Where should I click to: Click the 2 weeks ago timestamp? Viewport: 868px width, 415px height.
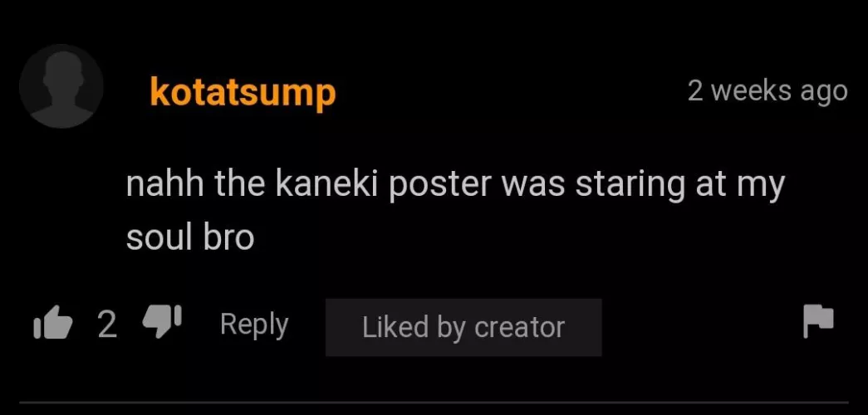(767, 91)
